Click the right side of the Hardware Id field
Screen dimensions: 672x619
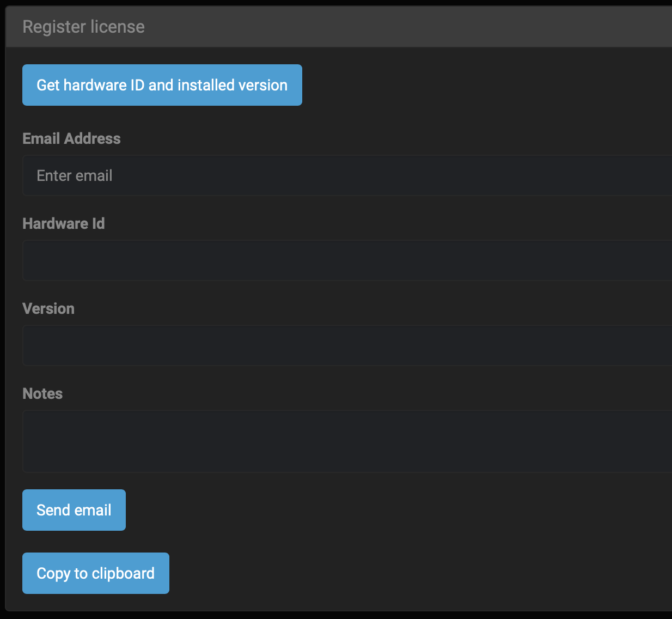click(626, 260)
